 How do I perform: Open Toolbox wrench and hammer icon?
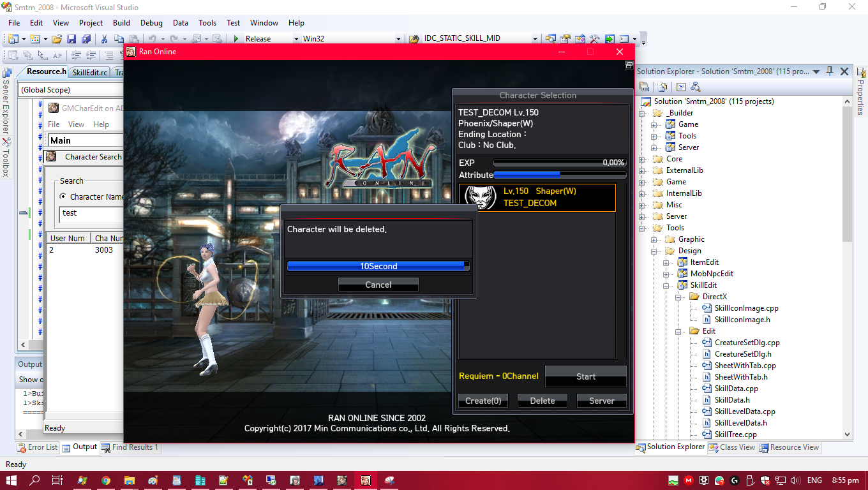595,39
